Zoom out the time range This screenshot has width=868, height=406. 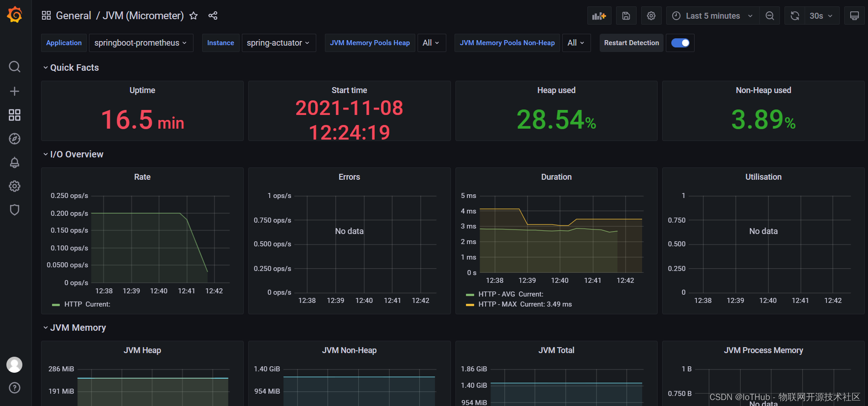tap(770, 16)
